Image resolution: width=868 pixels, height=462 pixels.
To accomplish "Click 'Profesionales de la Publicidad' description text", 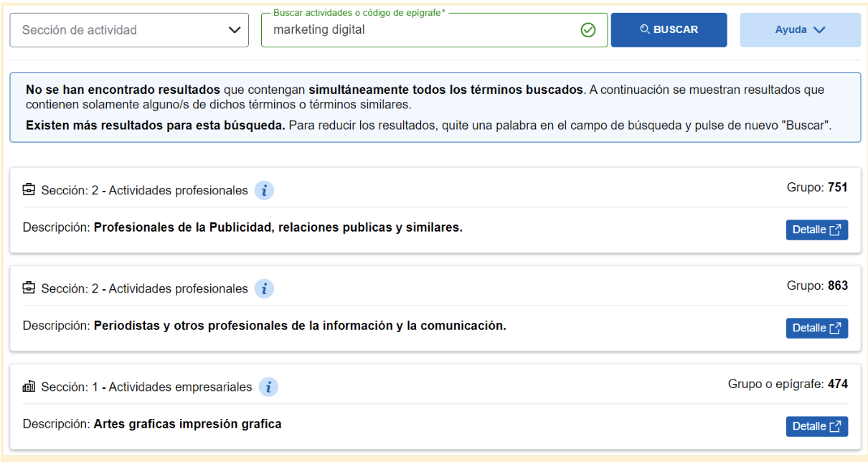I will (x=278, y=227).
